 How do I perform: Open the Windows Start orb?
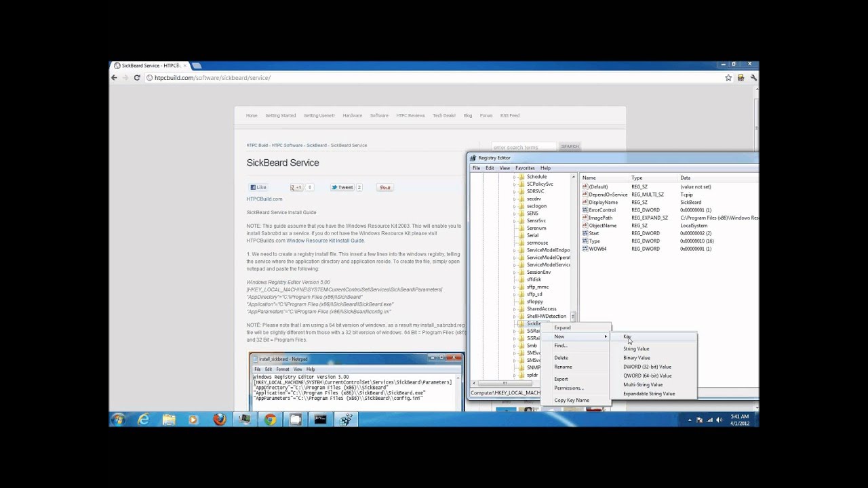pos(119,420)
